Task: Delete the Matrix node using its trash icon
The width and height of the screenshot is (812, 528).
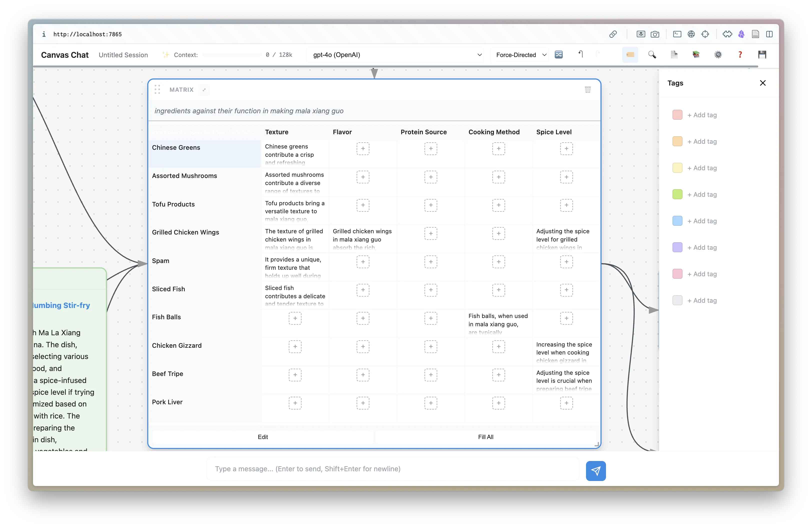Action: 587,90
